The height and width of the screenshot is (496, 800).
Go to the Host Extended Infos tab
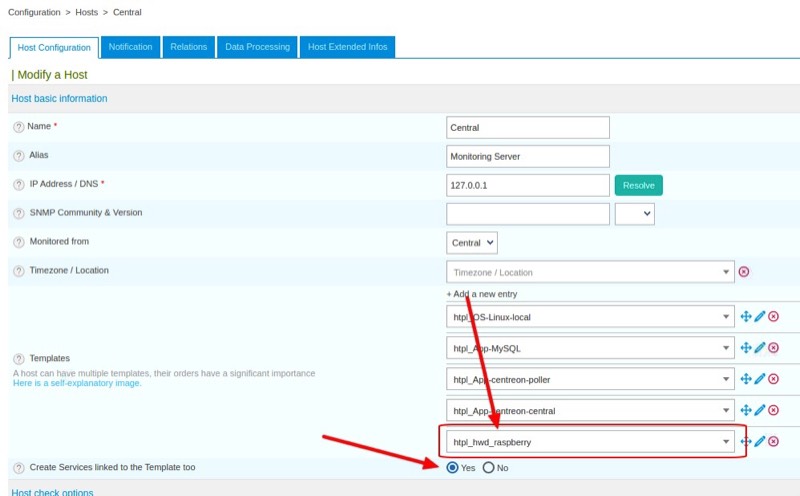(347, 47)
